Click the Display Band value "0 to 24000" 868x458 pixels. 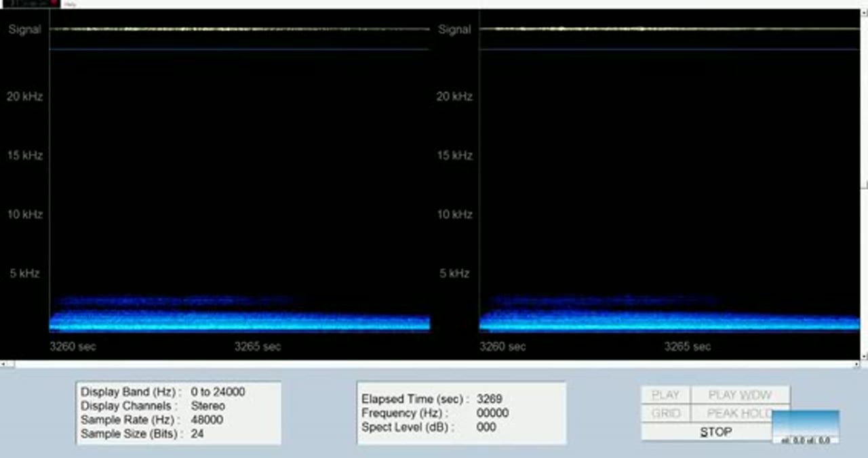coord(218,392)
